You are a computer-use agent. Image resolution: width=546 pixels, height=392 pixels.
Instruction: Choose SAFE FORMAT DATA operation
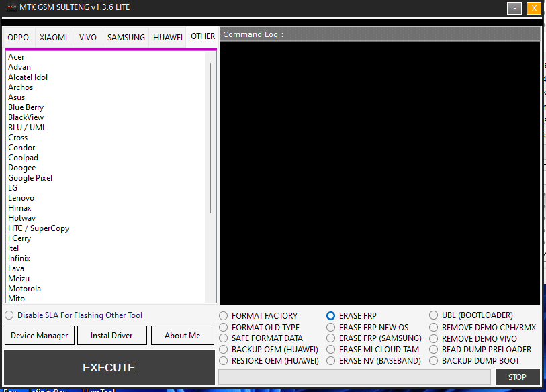click(223, 338)
